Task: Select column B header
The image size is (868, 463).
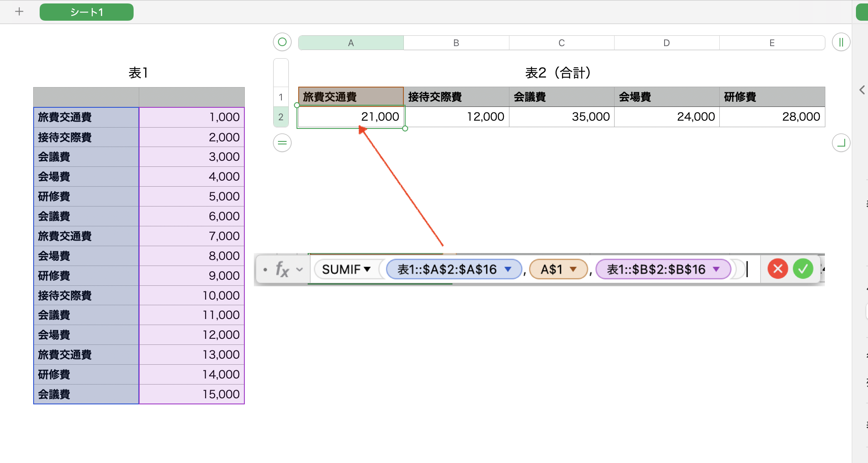Action: 456,43
